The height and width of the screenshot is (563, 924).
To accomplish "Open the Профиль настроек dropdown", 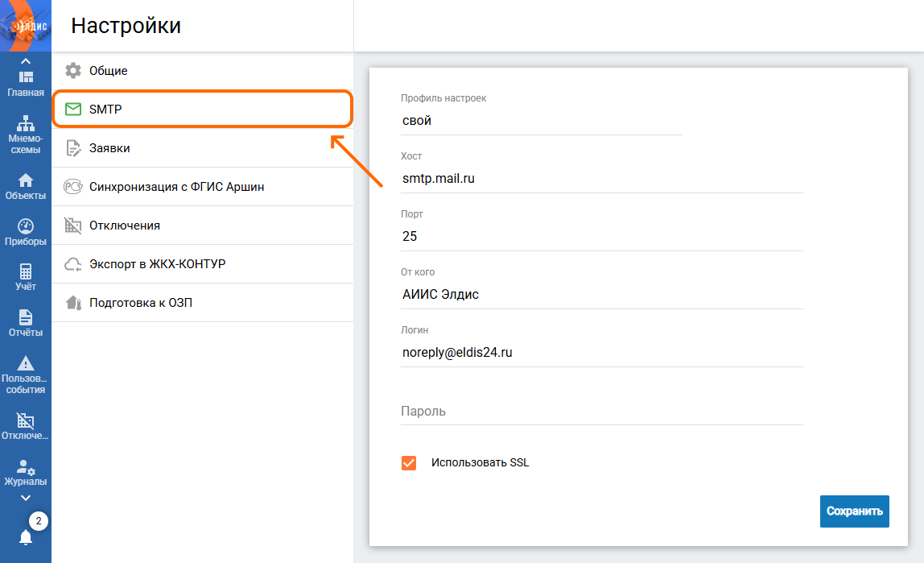I will click(x=541, y=120).
